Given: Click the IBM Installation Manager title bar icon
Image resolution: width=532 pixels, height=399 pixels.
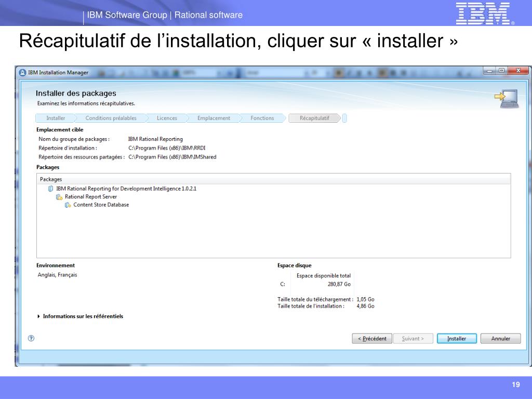Looking at the screenshot, I should [23, 73].
